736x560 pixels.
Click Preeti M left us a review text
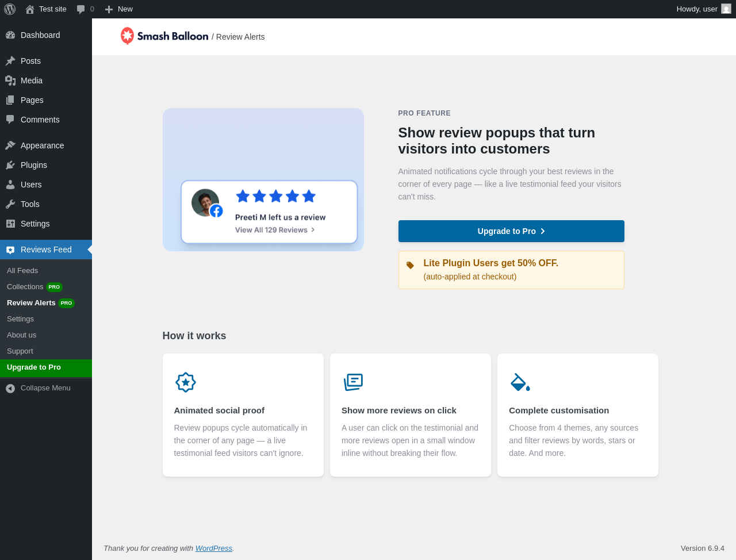281,217
